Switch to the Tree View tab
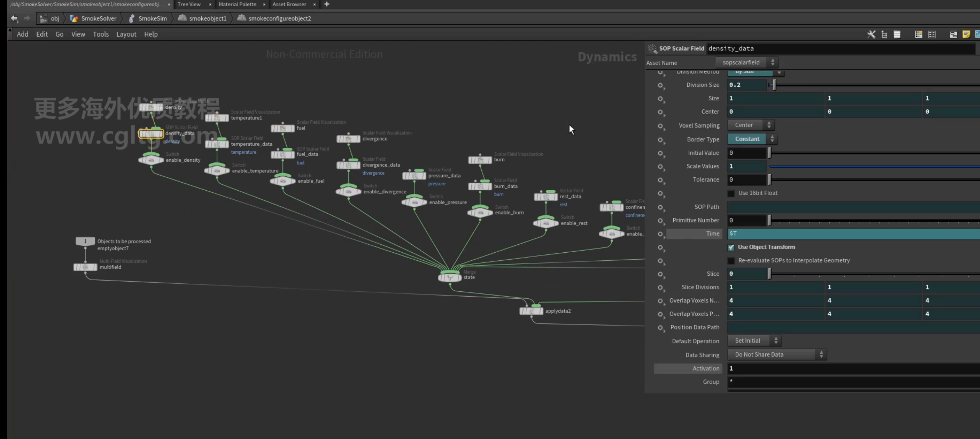Screen dimensions: 980x439 (x=189, y=4)
